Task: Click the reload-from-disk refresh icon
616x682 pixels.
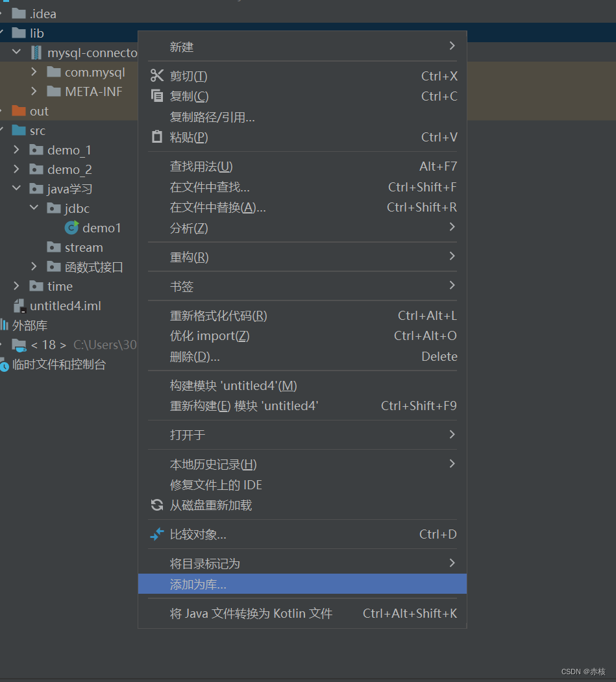Action: coord(157,505)
